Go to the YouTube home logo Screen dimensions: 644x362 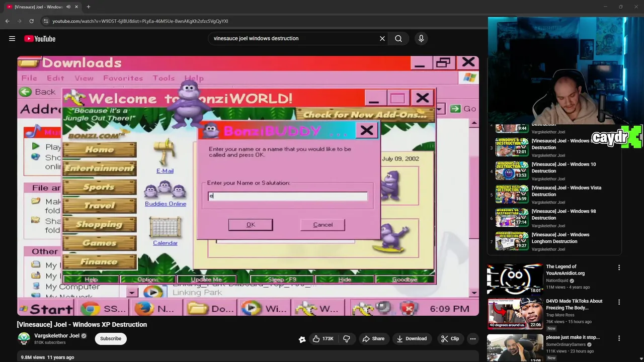[40, 39]
